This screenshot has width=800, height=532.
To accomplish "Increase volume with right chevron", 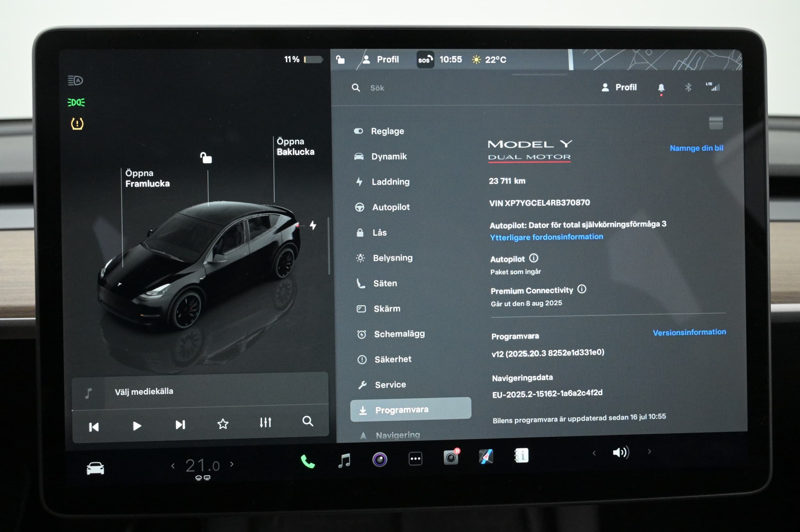I will pyautogui.click(x=649, y=452).
